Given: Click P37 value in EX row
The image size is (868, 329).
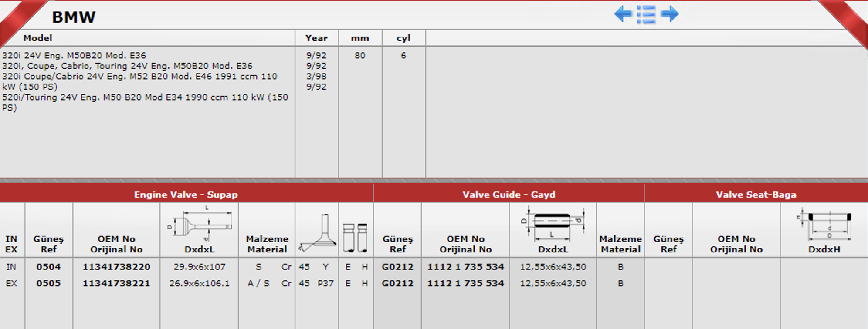Looking at the screenshot, I should (x=325, y=283).
